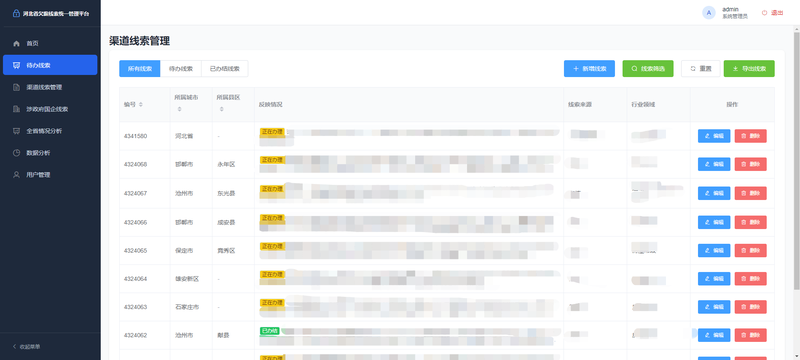
Task: Click the 新增线索 button
Action: [589, 69]
